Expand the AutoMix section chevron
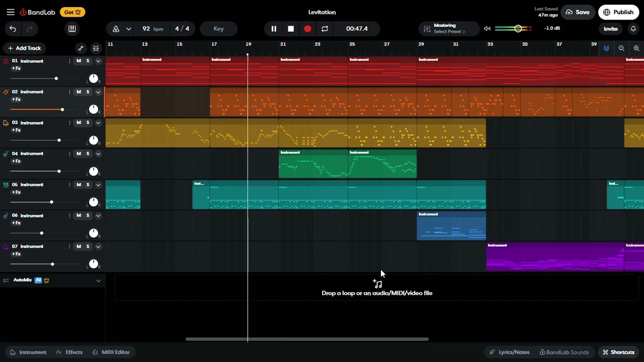 tap(98, 281)
